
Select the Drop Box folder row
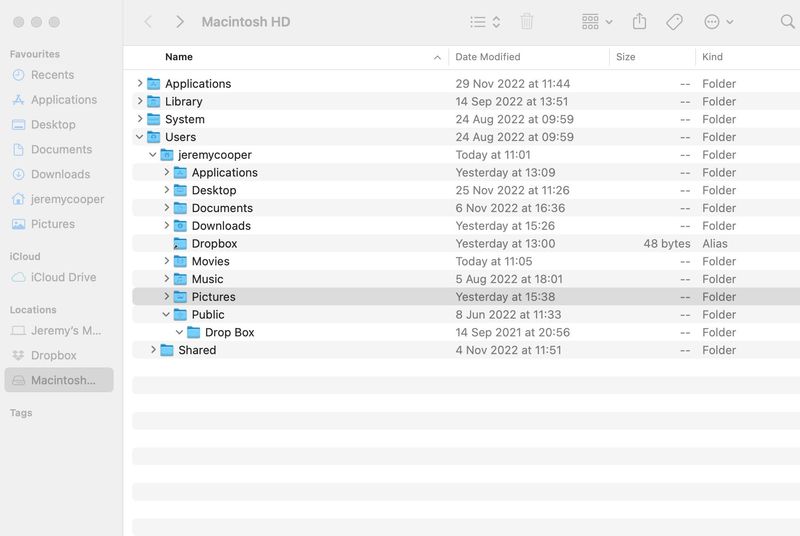point(466,333)
